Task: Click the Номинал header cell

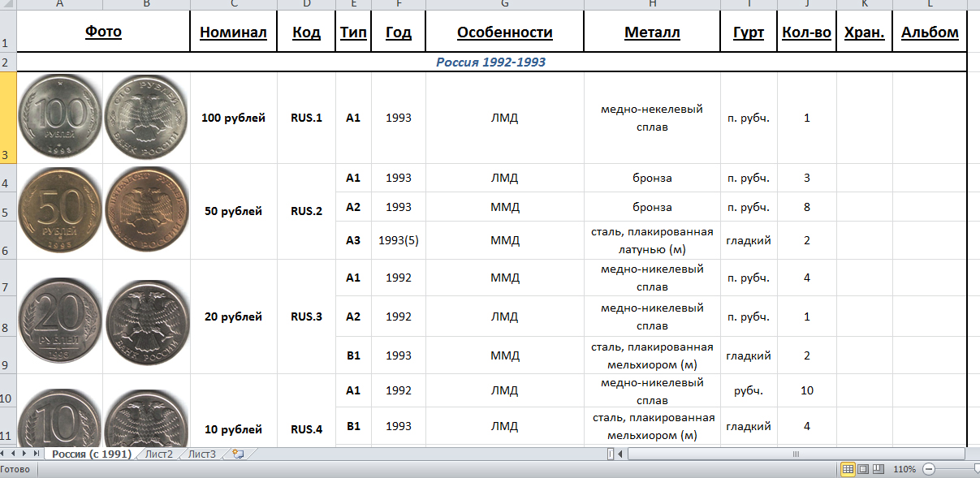Action: click(234, 32)
